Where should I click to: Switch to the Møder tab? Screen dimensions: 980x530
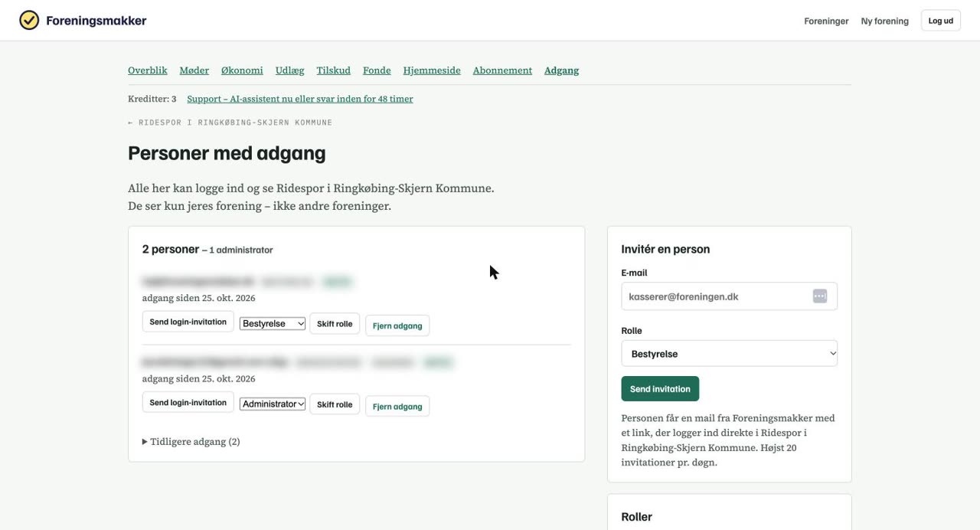[x=194, y=70]
